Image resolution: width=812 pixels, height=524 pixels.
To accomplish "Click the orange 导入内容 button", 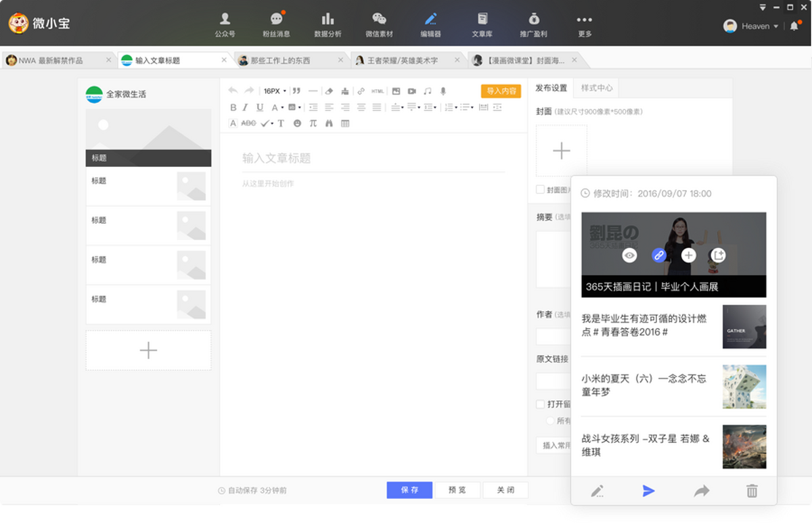I will pos(501,91).
